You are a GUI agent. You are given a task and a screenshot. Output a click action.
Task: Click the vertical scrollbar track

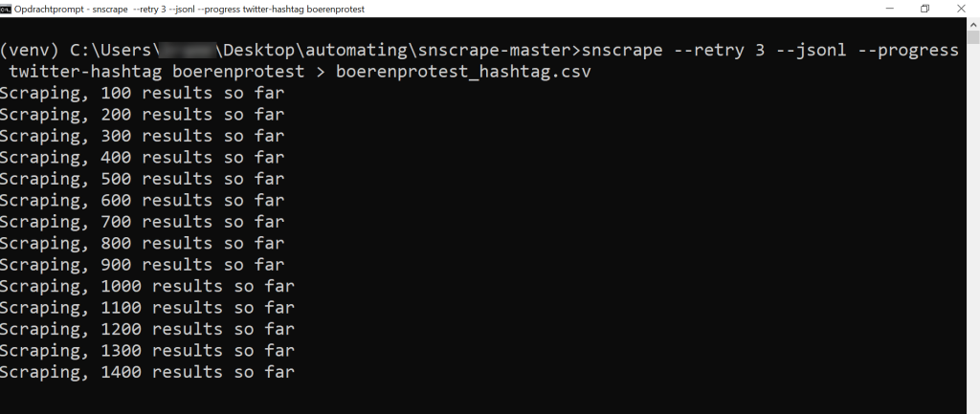(x=972, y=239)
